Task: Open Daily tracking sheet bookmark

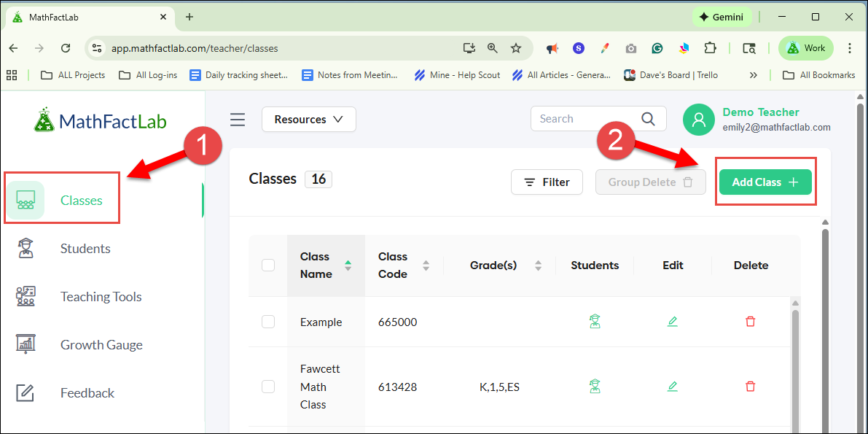Action: coord(239,75)
